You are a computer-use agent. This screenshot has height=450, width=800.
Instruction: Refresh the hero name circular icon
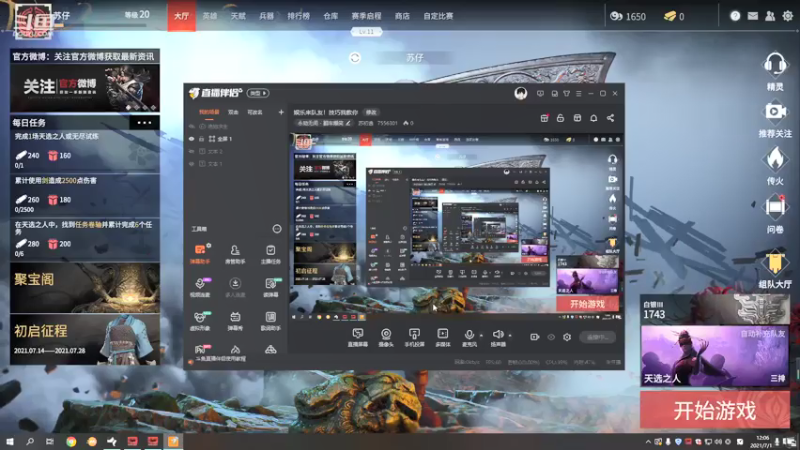tap(355, 58)
